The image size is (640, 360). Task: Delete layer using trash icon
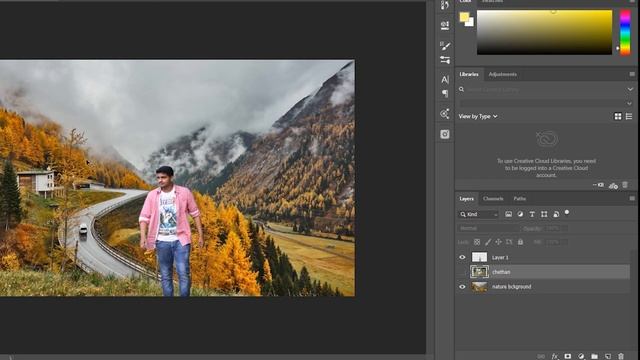click(621, 356)
